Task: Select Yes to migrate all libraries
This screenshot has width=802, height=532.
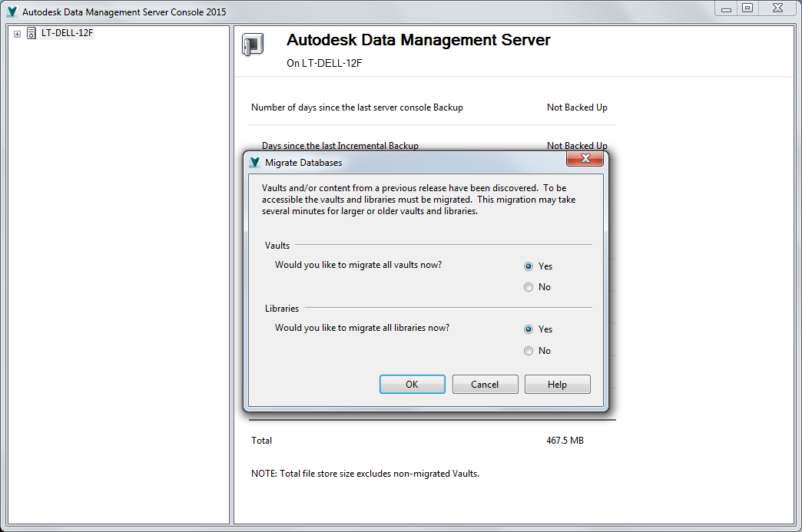Action: (529, 329)
